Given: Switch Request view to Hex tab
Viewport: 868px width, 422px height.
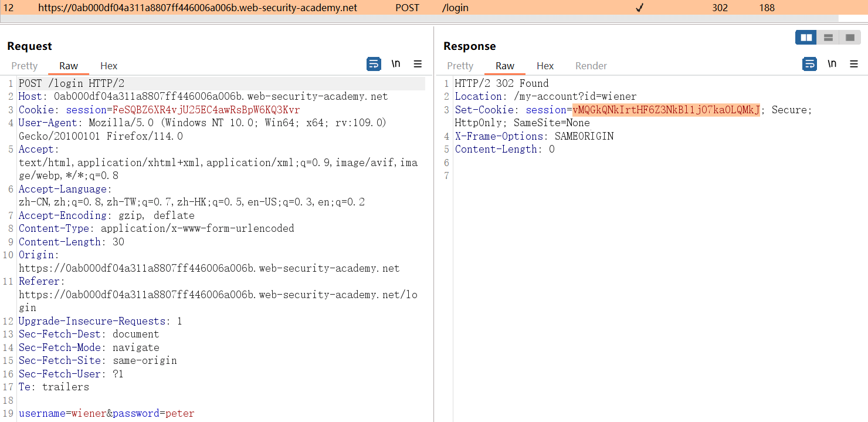Looking at the screenshot, I should pyautogui.click(x=108, y=66).
